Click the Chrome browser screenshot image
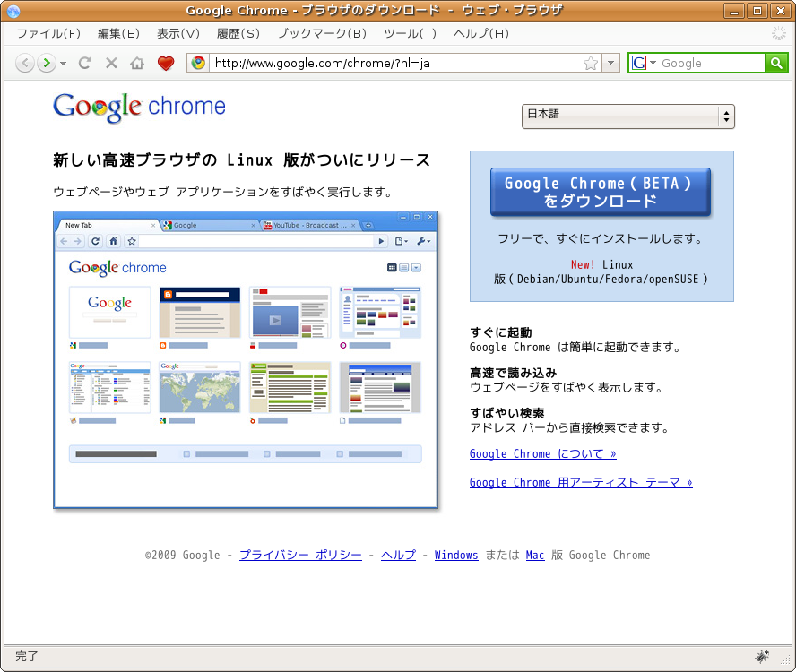 (246, 359)
